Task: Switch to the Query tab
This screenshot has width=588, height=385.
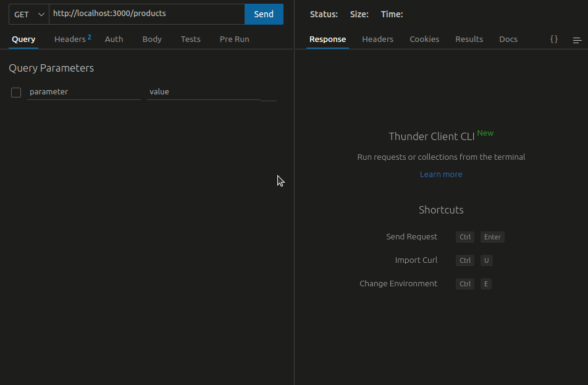Action: coord(23,39)
